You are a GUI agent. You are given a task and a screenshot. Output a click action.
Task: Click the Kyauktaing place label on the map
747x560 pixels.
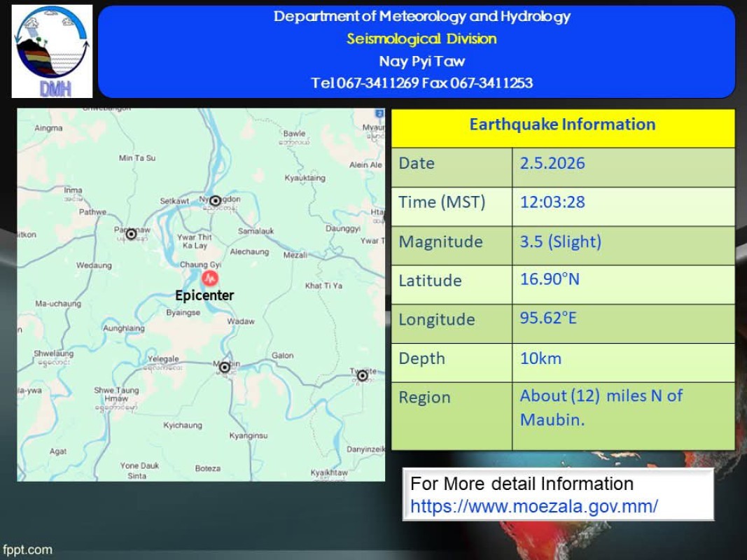point(305,178)
